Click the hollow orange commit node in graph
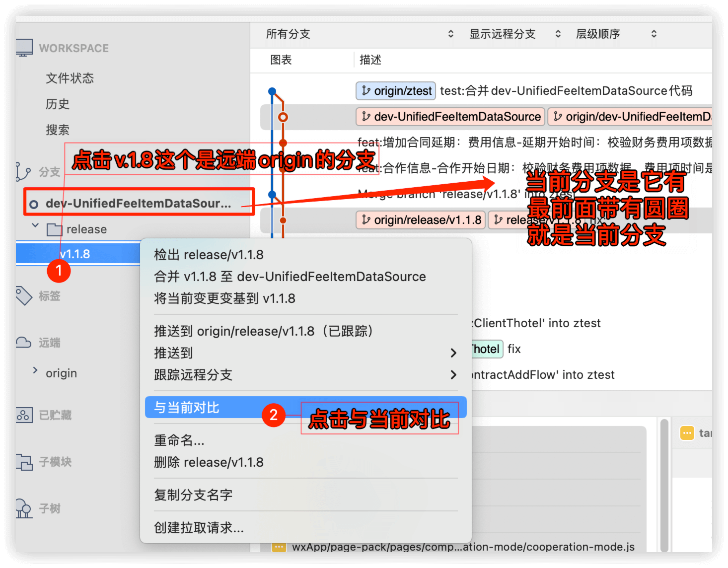The image size is (728, 568). click(x=283, y=117)
